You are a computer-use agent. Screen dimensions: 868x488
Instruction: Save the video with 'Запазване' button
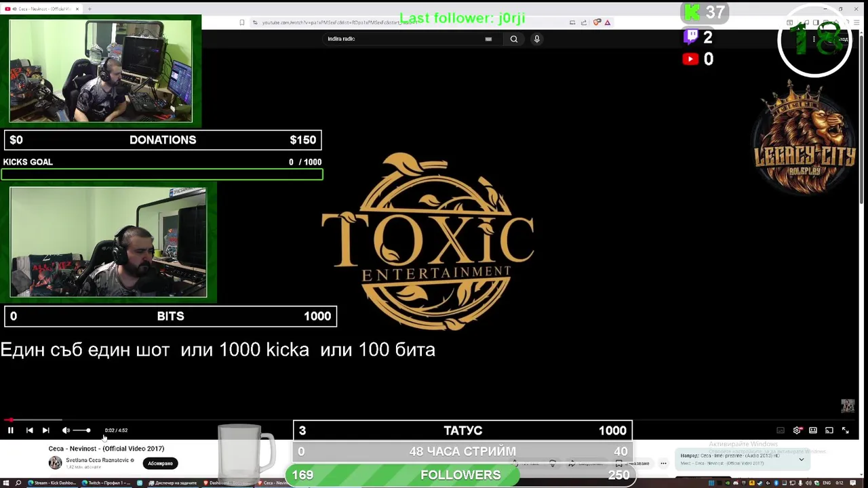tap(634, 464)
